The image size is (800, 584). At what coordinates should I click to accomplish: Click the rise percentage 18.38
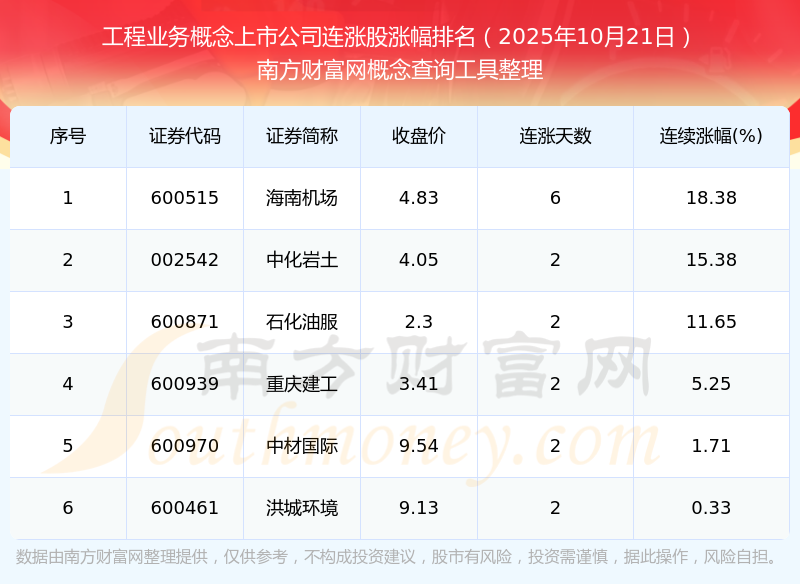(x=711, y=198)
